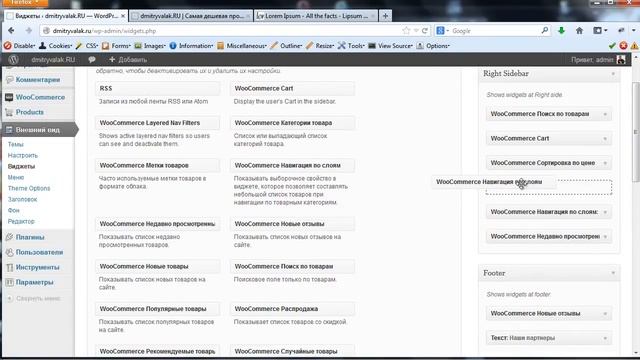Screen dimensions: 640x360
Task: Open Disable developer toolbar menu
Action: [x=20, y=46]
